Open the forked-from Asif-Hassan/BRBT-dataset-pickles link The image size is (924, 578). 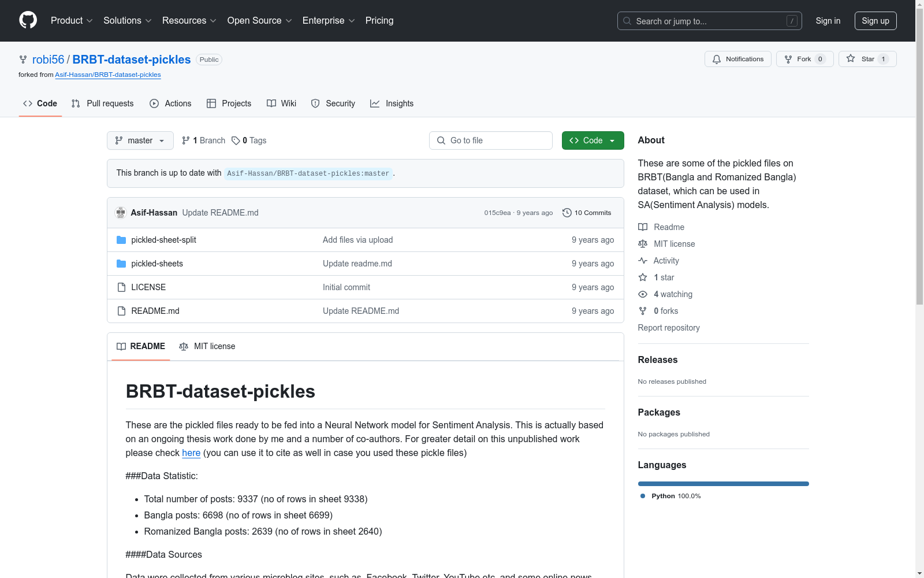point(108,75)
